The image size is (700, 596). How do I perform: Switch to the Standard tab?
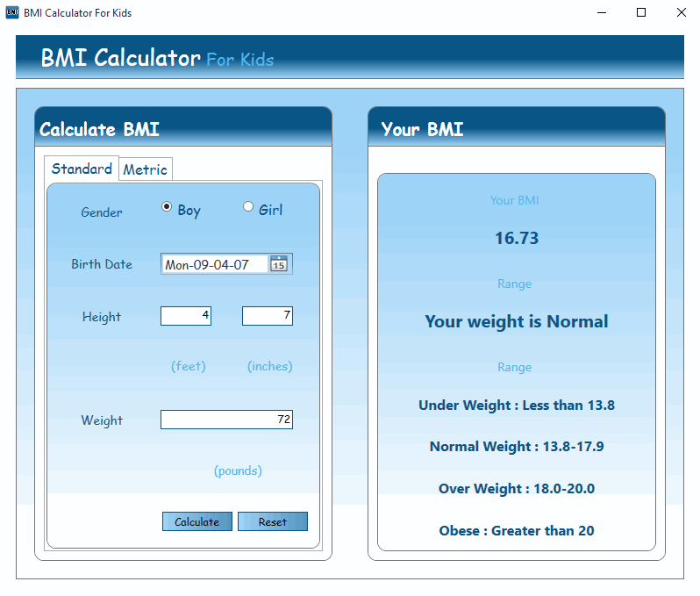coord(82,169)
